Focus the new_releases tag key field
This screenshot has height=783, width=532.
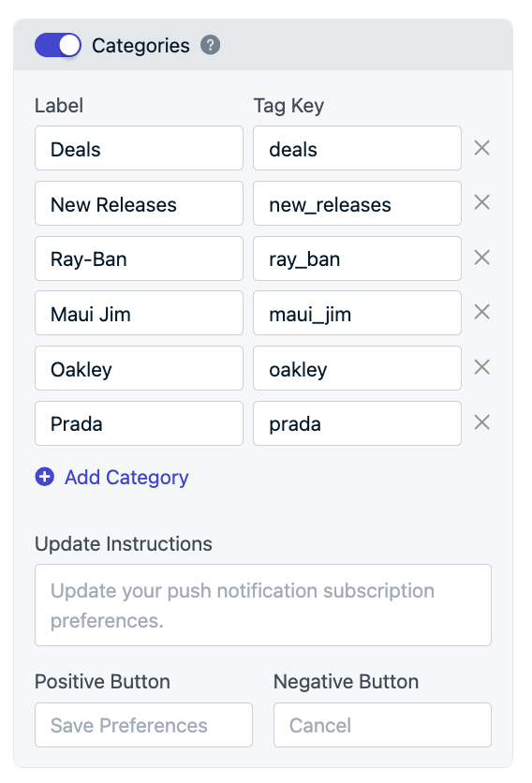coord(357,203)
